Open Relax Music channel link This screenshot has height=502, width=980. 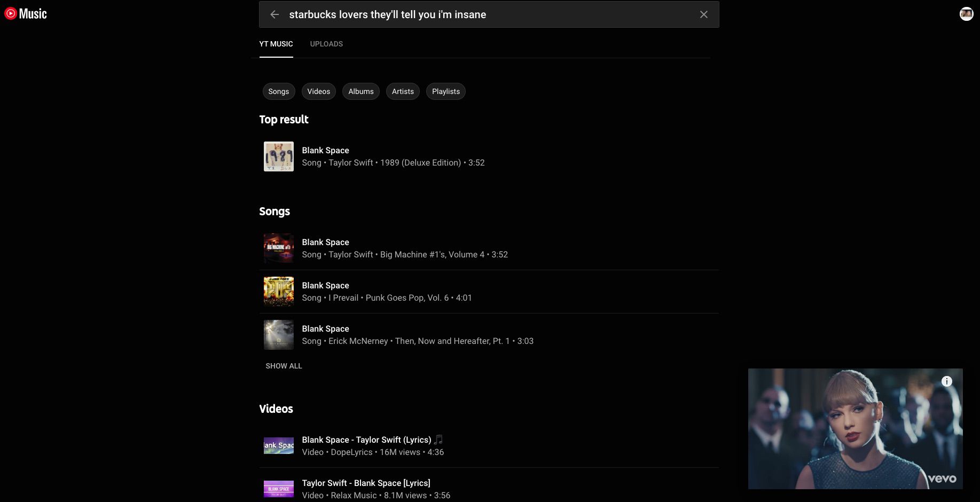(x=354, y=496)
